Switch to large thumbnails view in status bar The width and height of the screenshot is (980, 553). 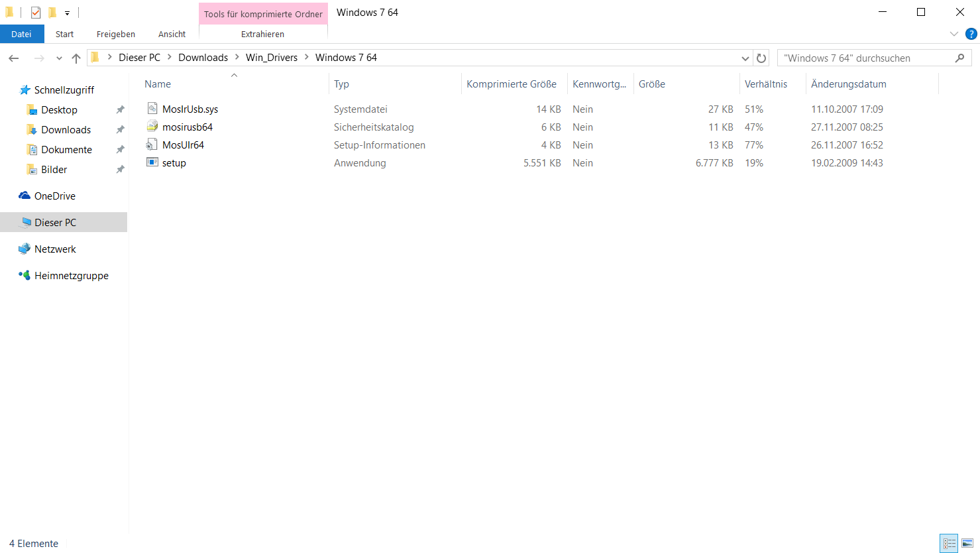click(x=967, y=543)
